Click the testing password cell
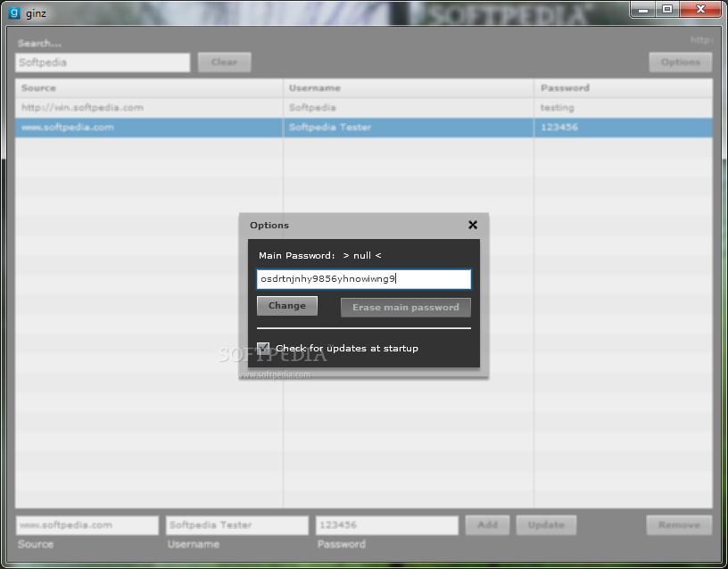Screen dimensions: 728x569 pos(623,108)
